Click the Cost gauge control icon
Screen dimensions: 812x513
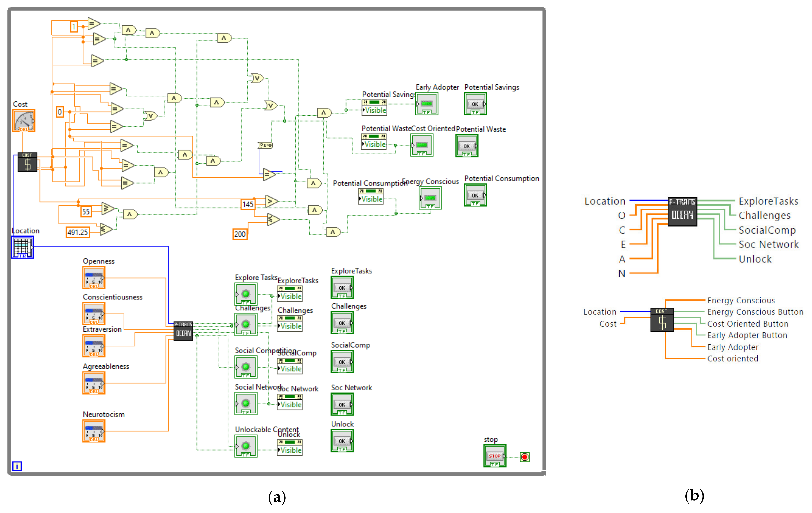click(24, 121)
